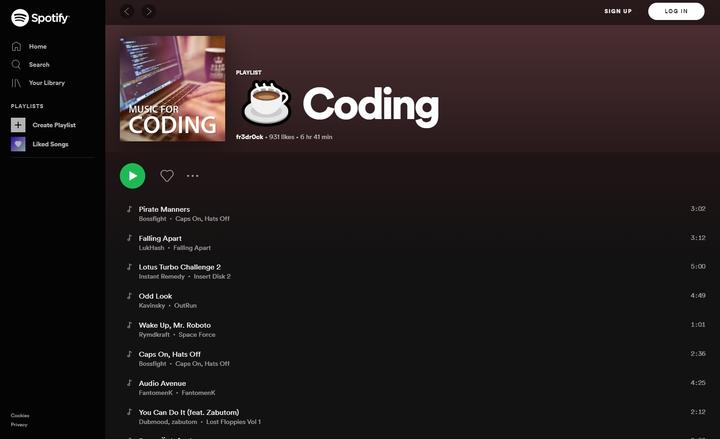
Task: Click the SIGN UP link
Action: (618, 11)
